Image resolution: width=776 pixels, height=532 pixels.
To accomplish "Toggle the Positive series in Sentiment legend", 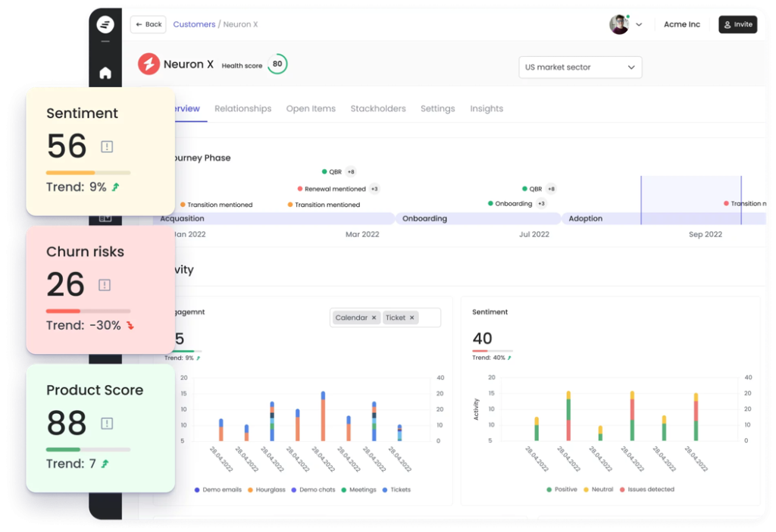I will [562, 490].
